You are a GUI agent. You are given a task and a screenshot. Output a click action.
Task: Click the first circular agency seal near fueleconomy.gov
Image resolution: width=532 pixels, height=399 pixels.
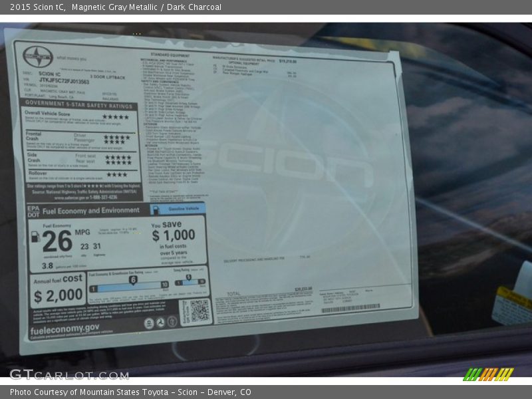pyautogui.click(x=149, y=323)
